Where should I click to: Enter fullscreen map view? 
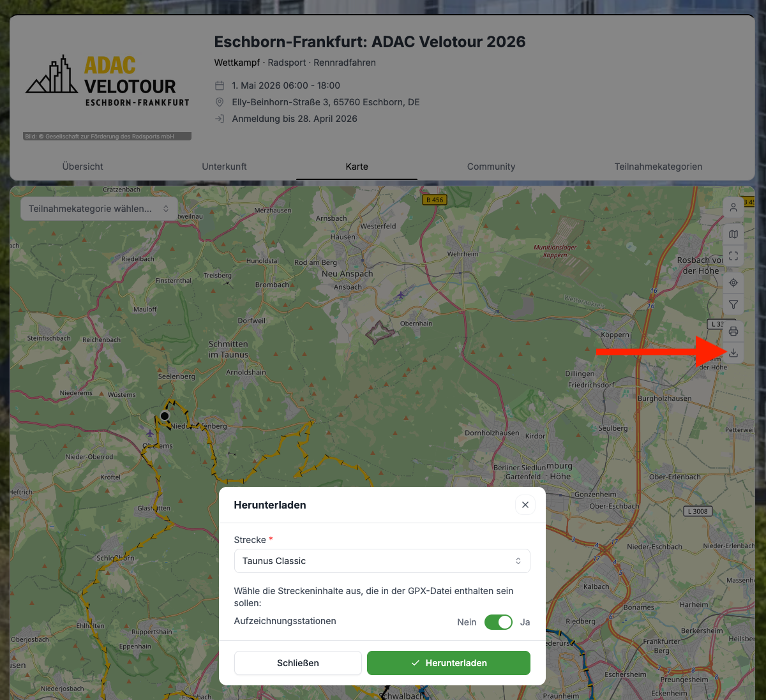pos(733,256)
